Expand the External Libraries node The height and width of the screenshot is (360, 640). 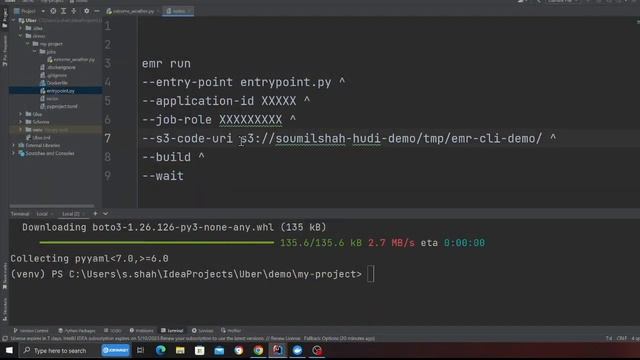(13, 145)
